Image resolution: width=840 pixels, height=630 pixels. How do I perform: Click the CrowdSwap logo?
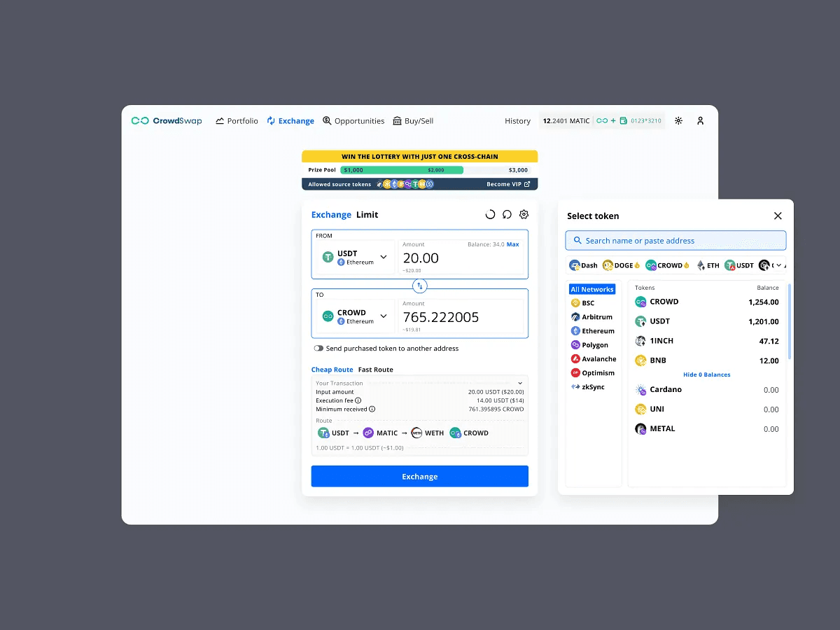point(167,121)
